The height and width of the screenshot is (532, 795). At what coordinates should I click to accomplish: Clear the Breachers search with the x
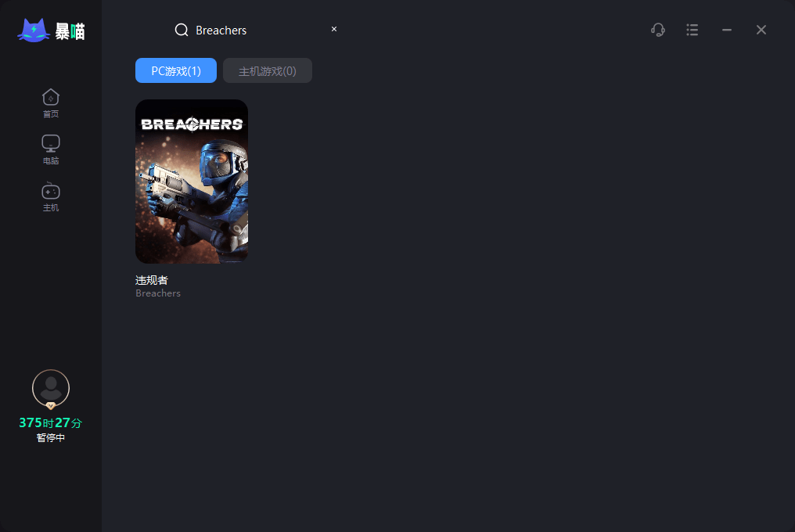(334, 29)
